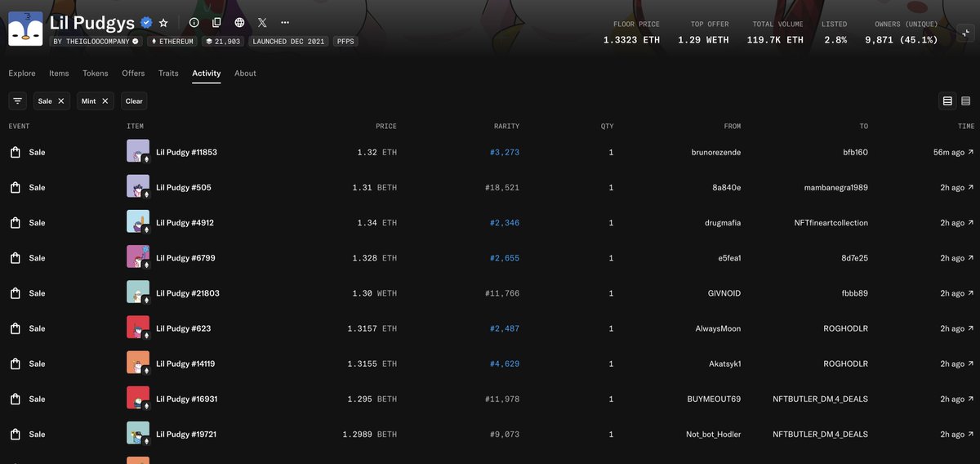Open thumbnail of Lil Pudgy #623
This screenshot has height=464, width=980.
(x=138, y=328)
